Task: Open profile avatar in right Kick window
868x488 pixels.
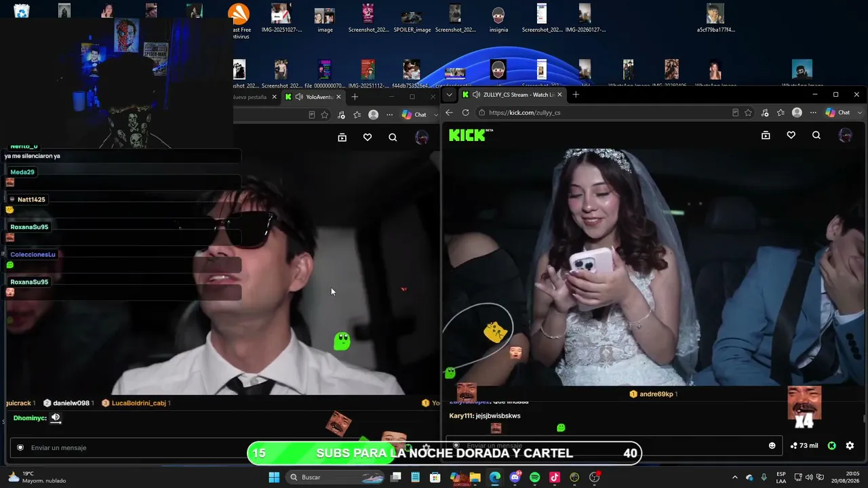Action: pyautogui.click(x=846, y=136)
